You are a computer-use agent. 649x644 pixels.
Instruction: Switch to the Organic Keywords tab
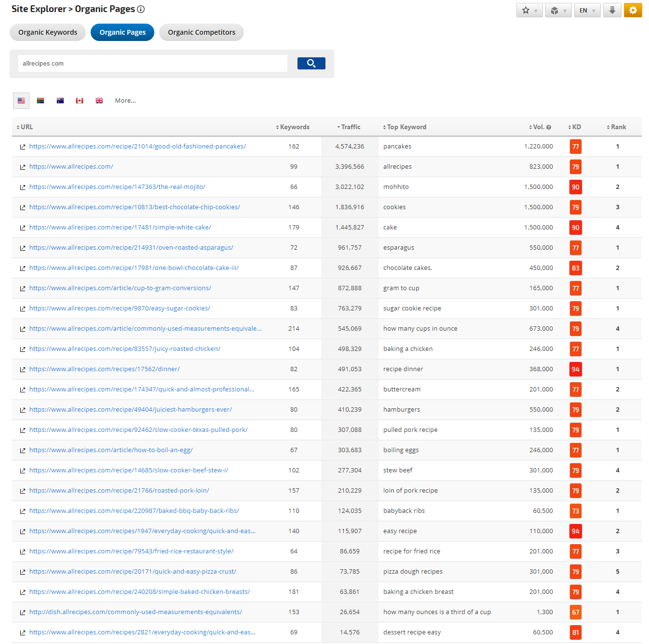pyautogui.click(x=48, y=32)
